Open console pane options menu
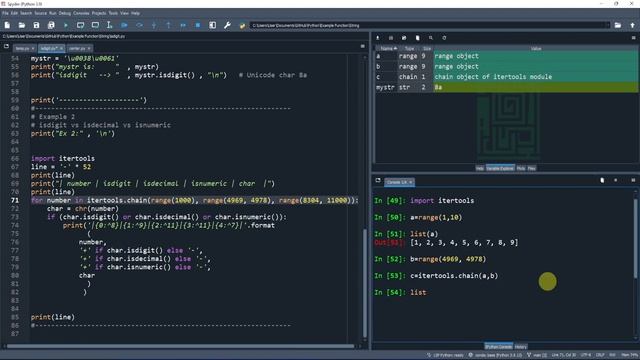Image resolution: width=640 pixels, height=360 pixels. click(633, 180)
